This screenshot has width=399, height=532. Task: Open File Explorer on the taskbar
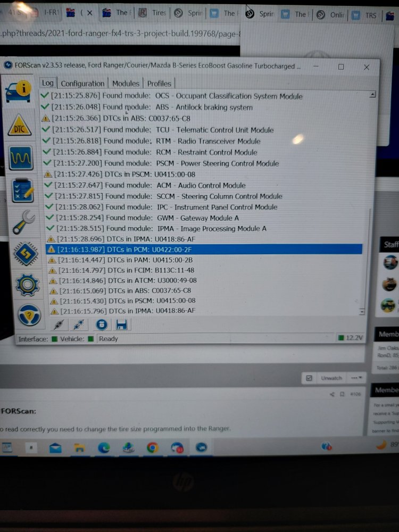[x=79, y=448]
